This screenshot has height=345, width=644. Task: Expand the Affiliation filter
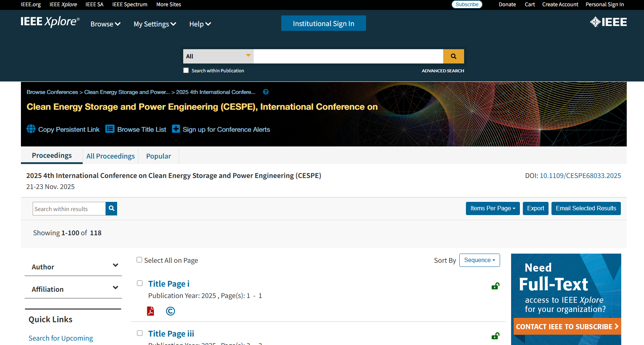pyautogui.click(x=73, y=289)
